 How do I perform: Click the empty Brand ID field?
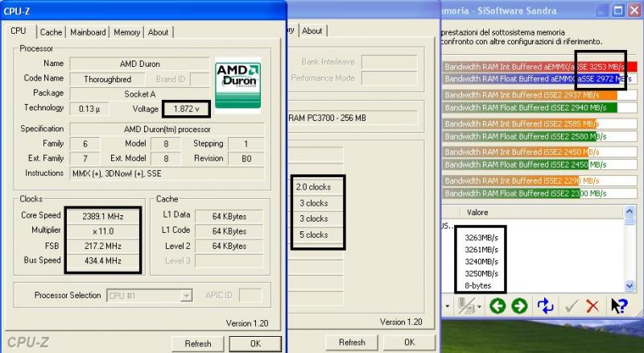(200, 79)
